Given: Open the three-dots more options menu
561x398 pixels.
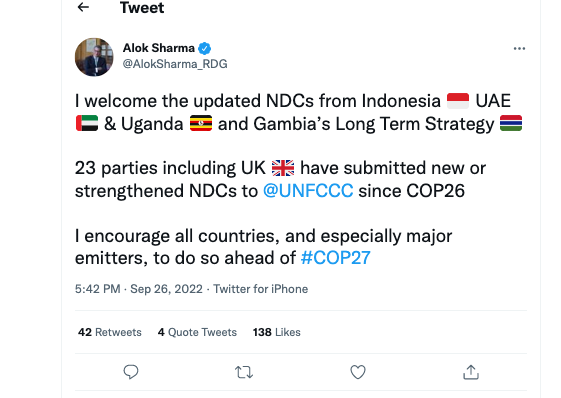Looking at the screenshot, I should tap(519, 48).
